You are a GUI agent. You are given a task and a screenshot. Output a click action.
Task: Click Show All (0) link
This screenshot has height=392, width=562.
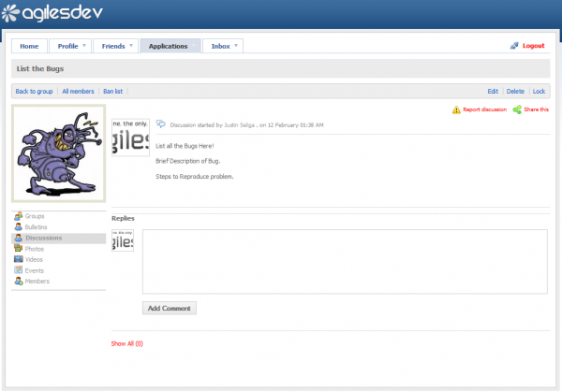point(126,343)
